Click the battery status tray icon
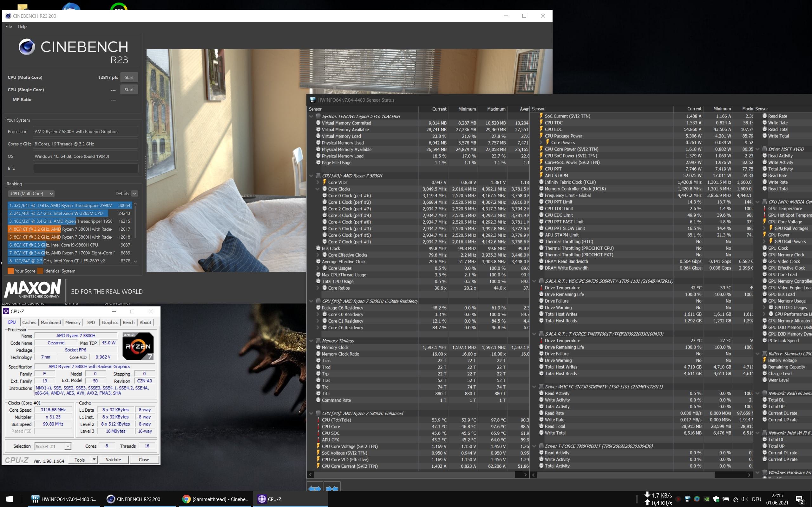Screen dimensions: 812x507 pos(725,499)
